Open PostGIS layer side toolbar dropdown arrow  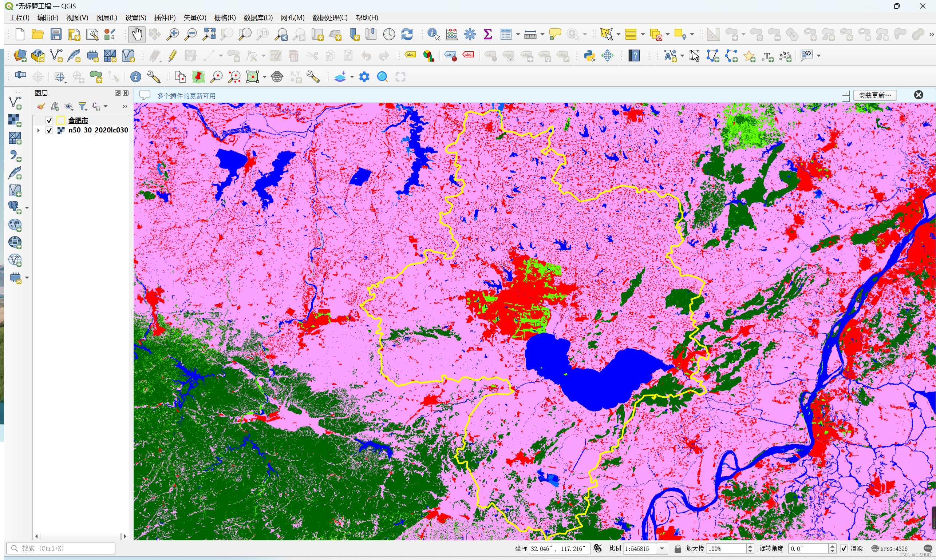click(27, 207)
